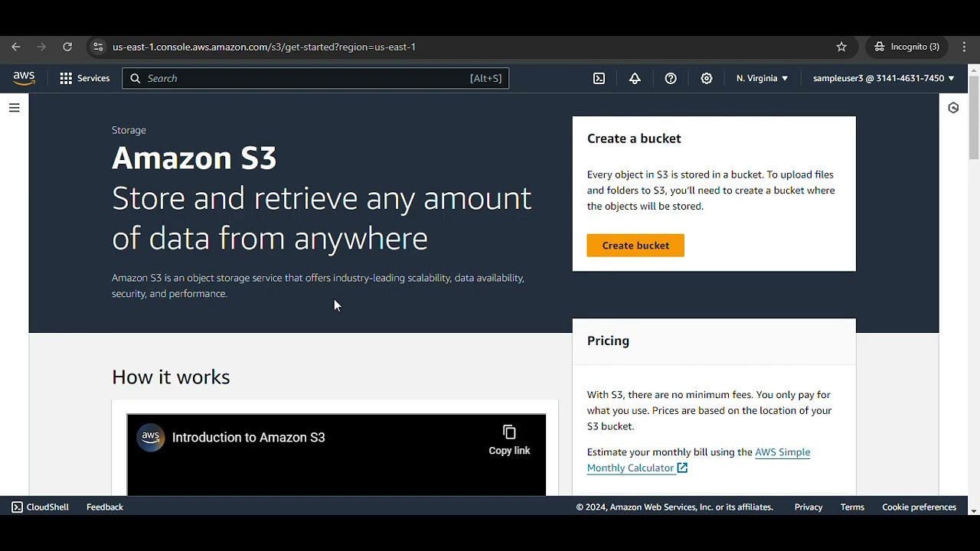Click the Create a bucket heading
Viewport: 980px width, 551px height.
click(x=634, y=139)
